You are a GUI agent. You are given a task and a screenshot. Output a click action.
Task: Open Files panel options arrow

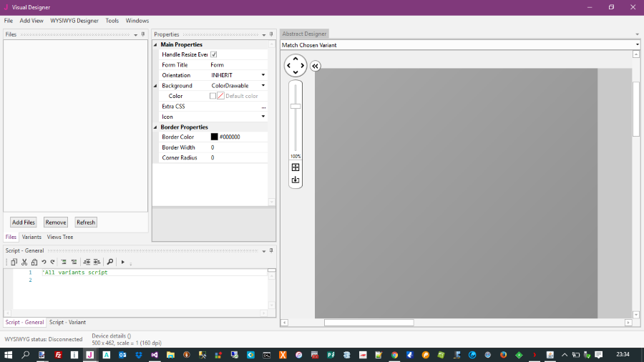tap(135, 35)
